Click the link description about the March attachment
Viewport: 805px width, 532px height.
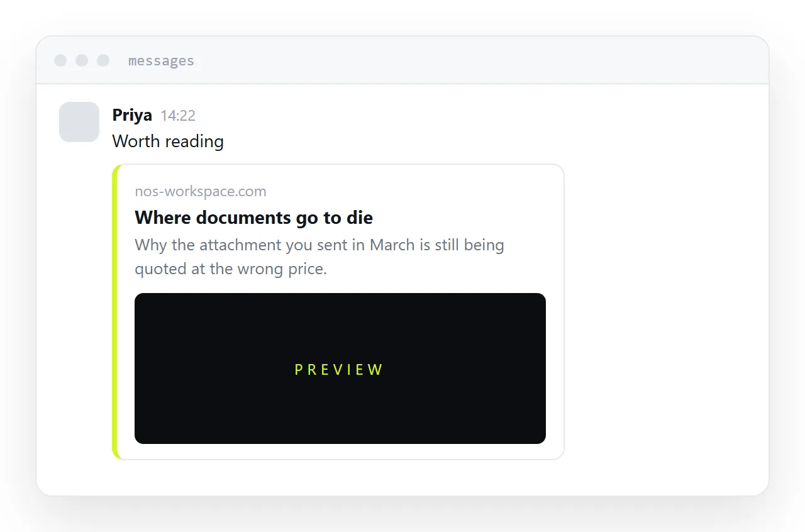(319, 257)
